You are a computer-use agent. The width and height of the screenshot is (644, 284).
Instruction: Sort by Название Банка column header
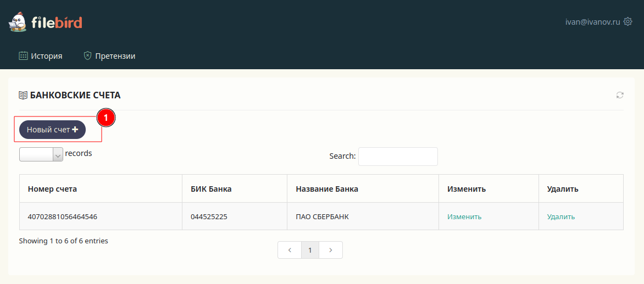point(327,189)
